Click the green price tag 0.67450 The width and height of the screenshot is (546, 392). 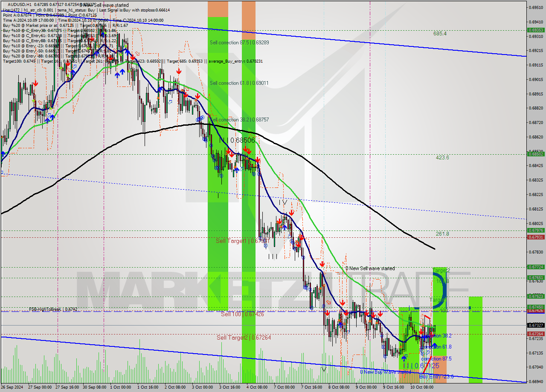(x=535, y=307)
